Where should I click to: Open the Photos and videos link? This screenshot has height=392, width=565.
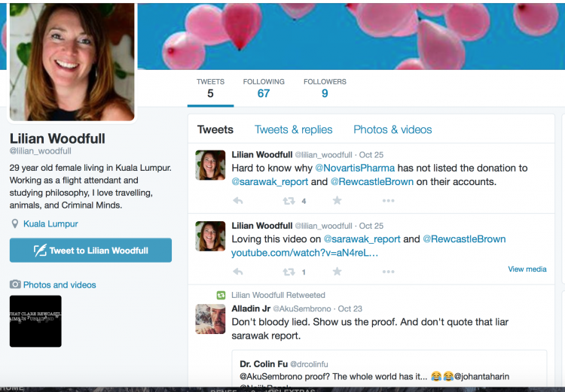tap(60, 284)
